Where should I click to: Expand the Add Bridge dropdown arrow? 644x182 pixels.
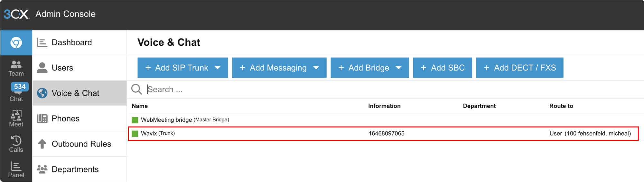point(398,68)
